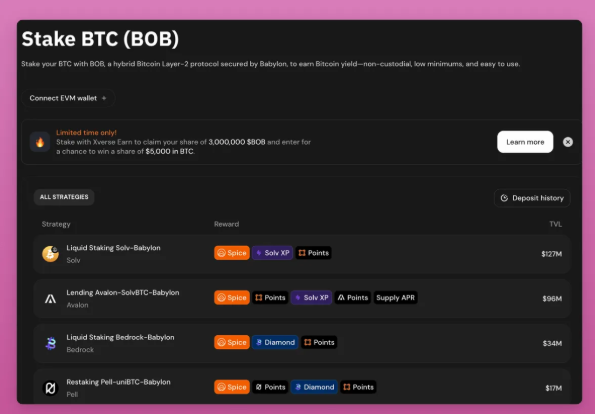
Task: Click the Bedrock provider label
Action: point(80,350)
